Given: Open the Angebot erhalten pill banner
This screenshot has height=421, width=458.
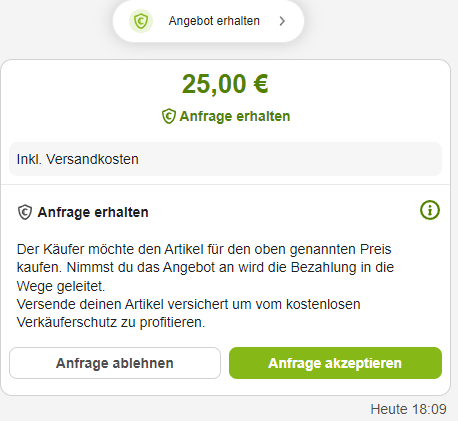Looking at the screenshot, I should tap(208, 21).
